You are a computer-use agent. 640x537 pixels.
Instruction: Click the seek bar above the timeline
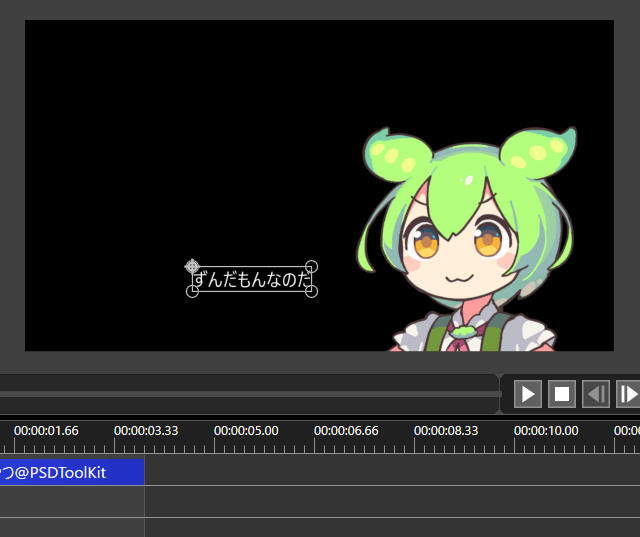coord(250,394)
